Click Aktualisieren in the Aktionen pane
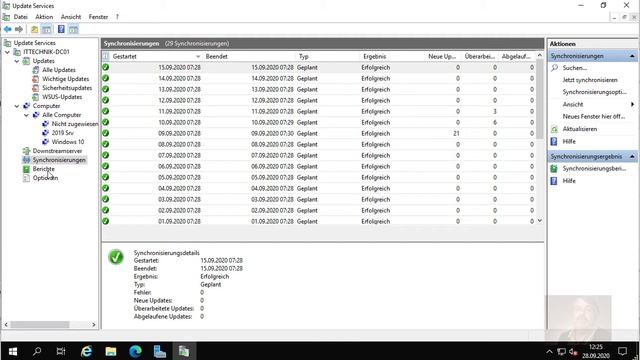Viewport: 640px width, 360px height. 580,129
